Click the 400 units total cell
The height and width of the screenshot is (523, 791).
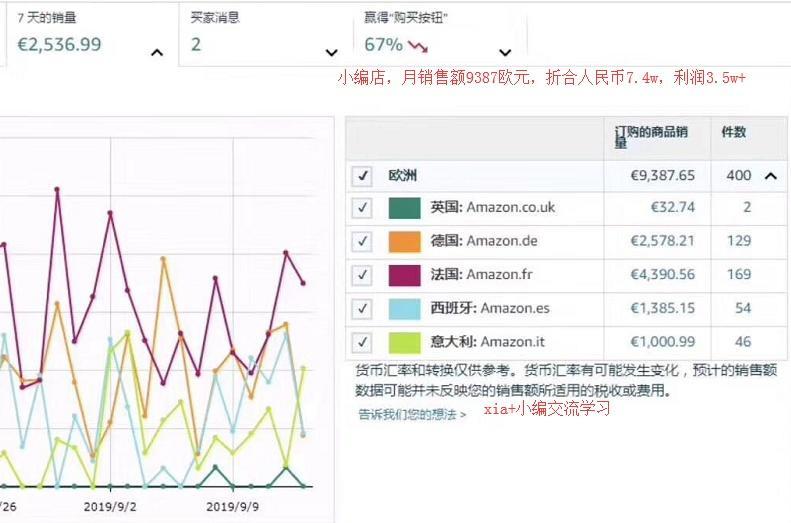pyautogui.click(x=739, y=176)
